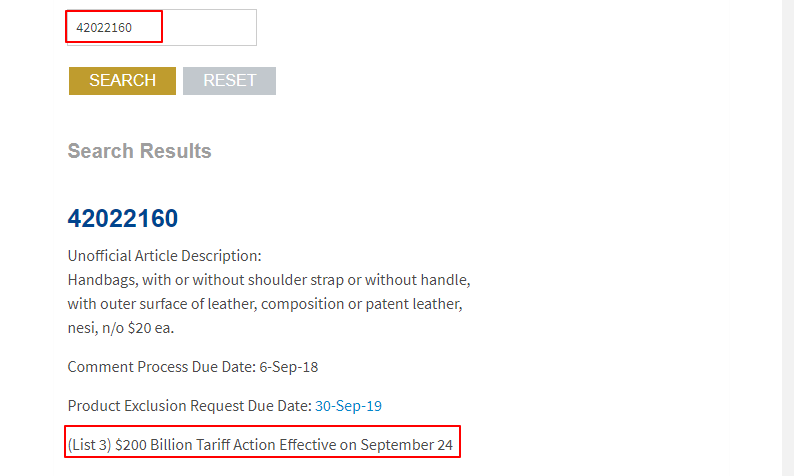
Task: Click the line starting with Handbags
Action: 268,278
